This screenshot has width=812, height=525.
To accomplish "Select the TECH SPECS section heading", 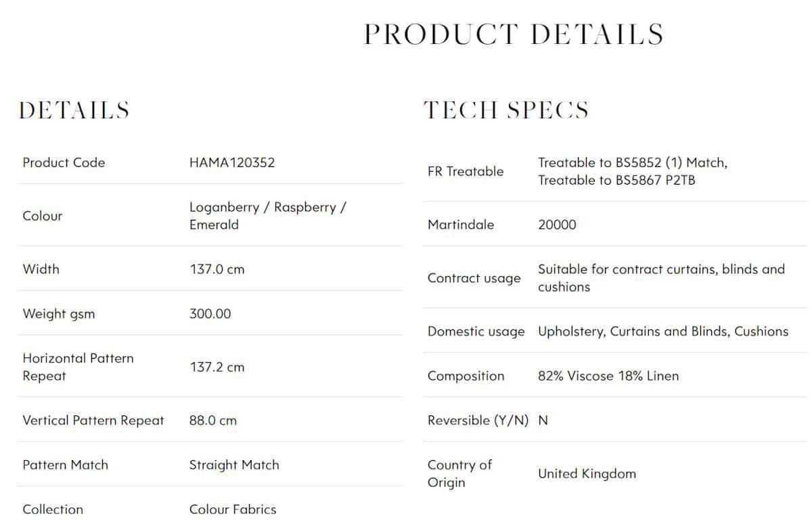I will [506, 110].
